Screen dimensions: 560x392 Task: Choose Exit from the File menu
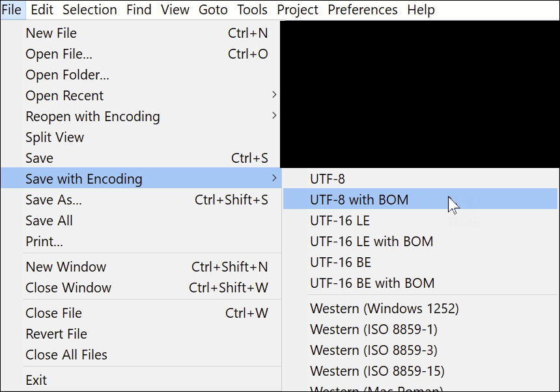[36, 380]
